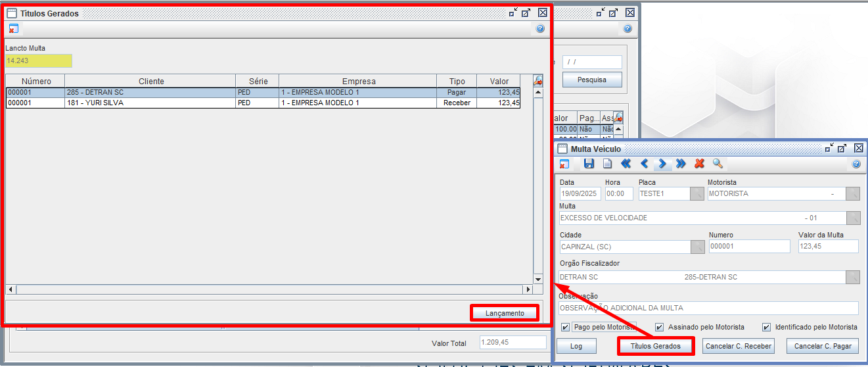Screen dimensions: 868x367
Task: Open lookup for the Placa field
Action: pos(697,193)
